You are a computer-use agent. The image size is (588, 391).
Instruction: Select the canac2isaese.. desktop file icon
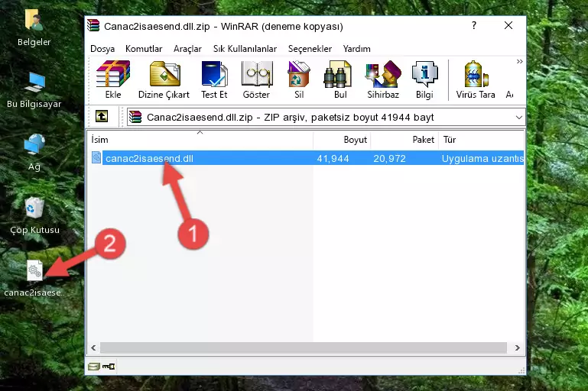(x=34, y=279)
